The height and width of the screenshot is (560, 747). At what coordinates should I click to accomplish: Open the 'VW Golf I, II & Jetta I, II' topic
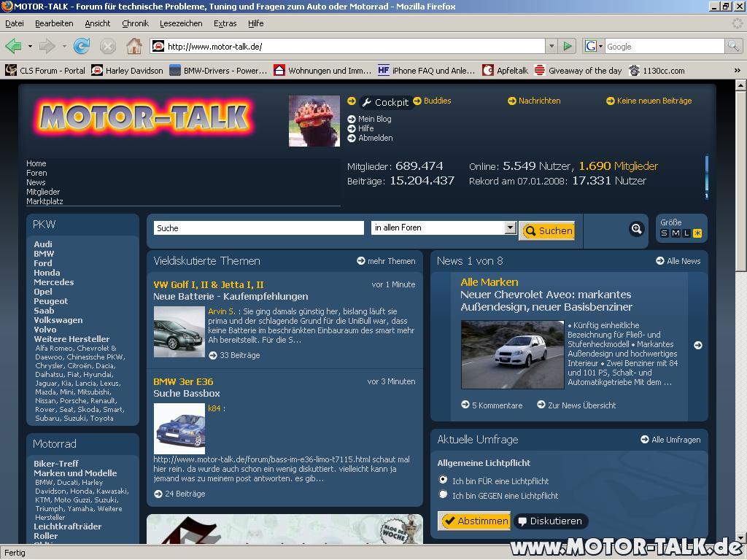(x=208, y=285)
